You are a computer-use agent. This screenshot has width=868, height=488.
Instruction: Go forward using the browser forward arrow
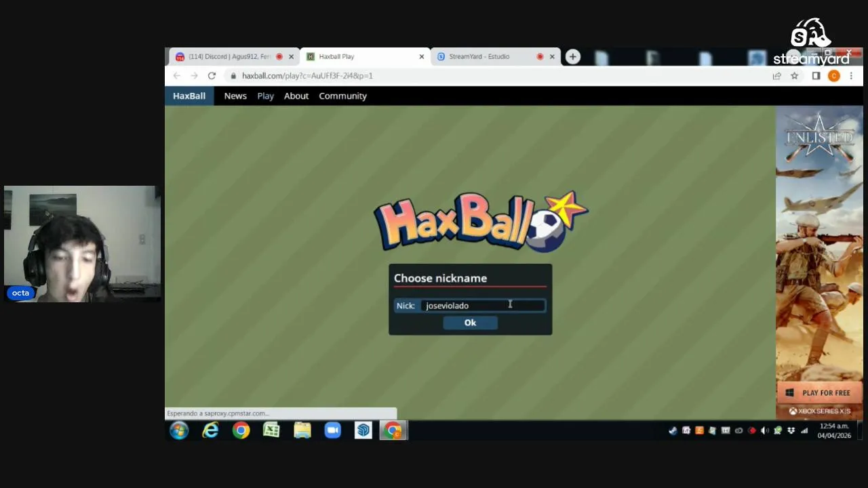tap(194, 76)
